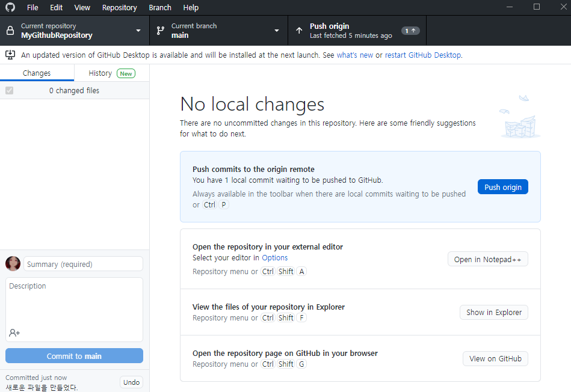The width and height of the screenshot is (571, 392).
Task: Click the add co-authors icon
Action: click(14, 332)
